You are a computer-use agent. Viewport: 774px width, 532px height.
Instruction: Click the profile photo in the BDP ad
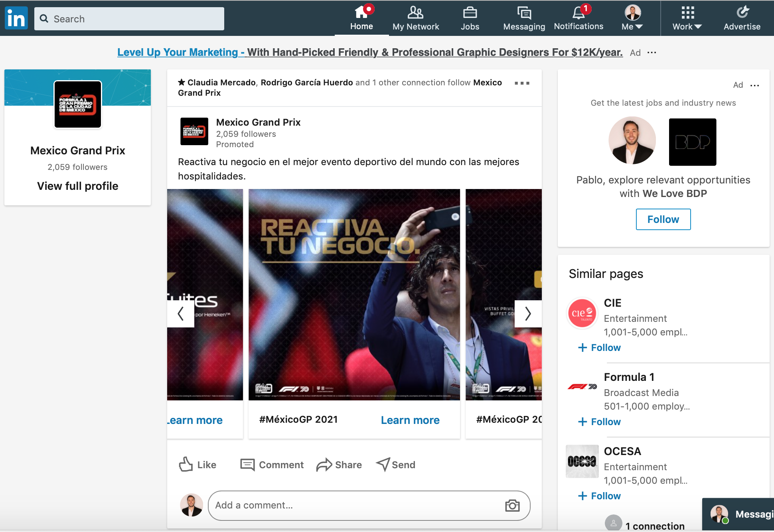pos(632,140)
